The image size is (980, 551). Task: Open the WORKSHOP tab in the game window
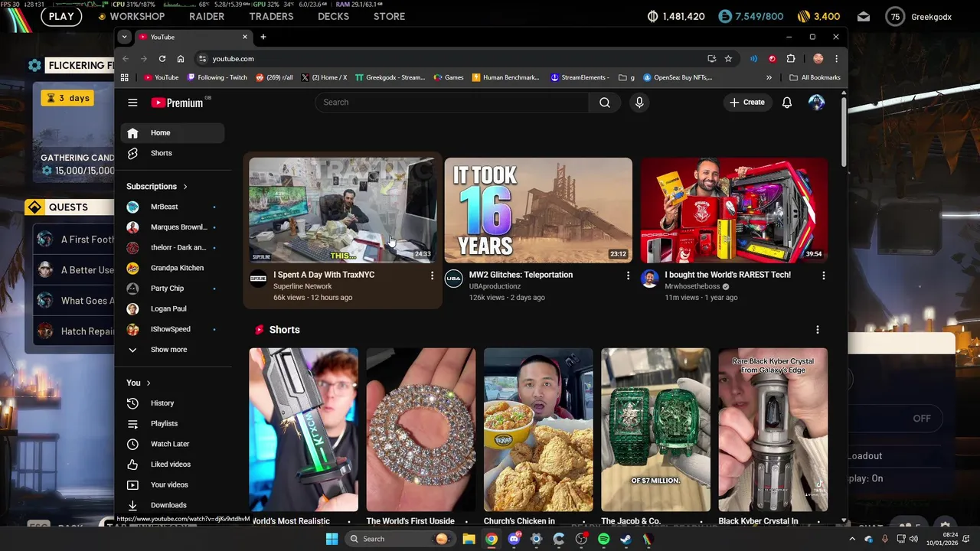click(137, 16)
